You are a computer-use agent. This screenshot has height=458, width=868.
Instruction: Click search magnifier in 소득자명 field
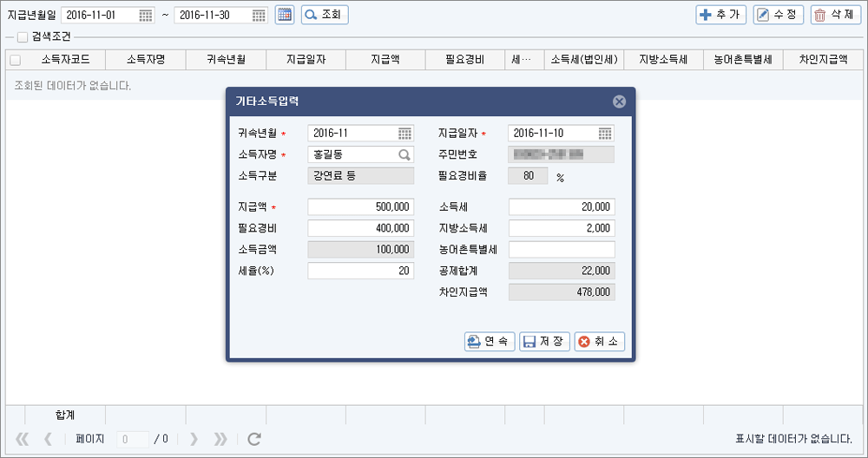tap(404, 155)
